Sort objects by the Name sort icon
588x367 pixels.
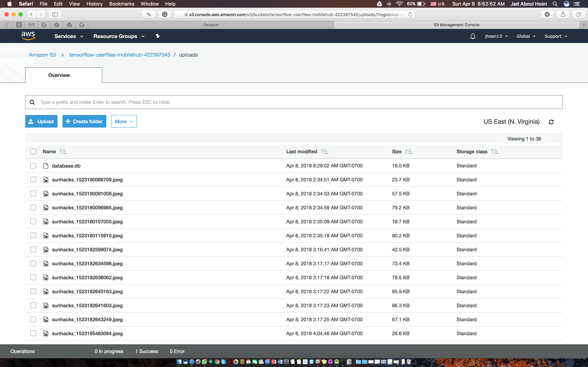[63, 152]
